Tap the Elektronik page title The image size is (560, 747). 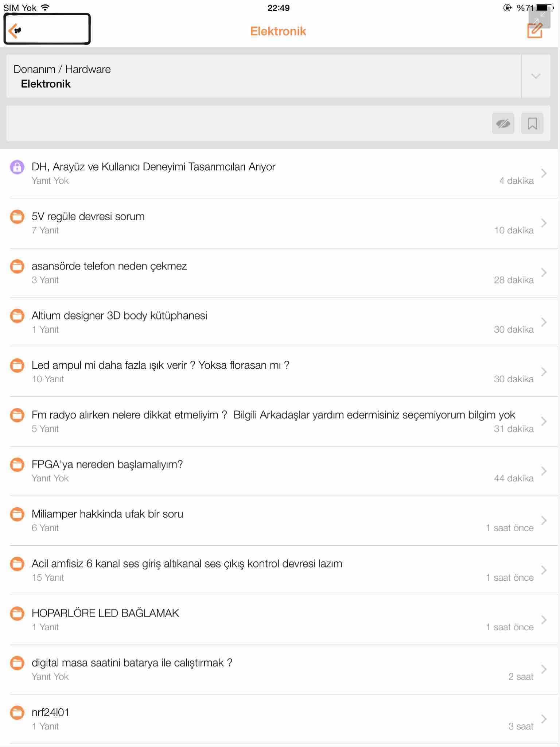point(278,31)
